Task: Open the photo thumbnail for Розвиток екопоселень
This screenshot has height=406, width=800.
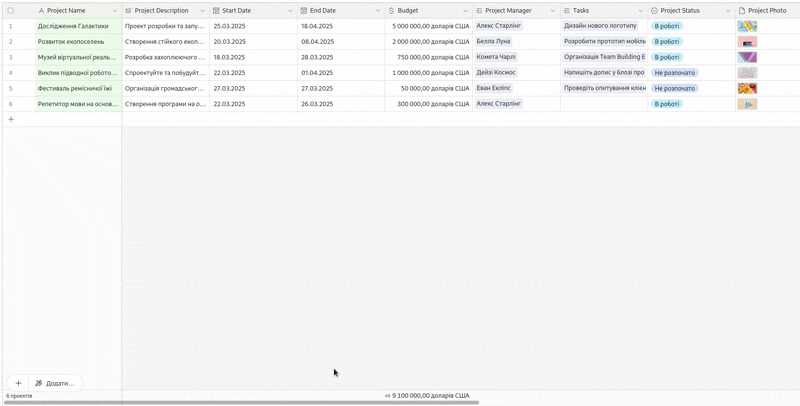Action: [747, 42]
